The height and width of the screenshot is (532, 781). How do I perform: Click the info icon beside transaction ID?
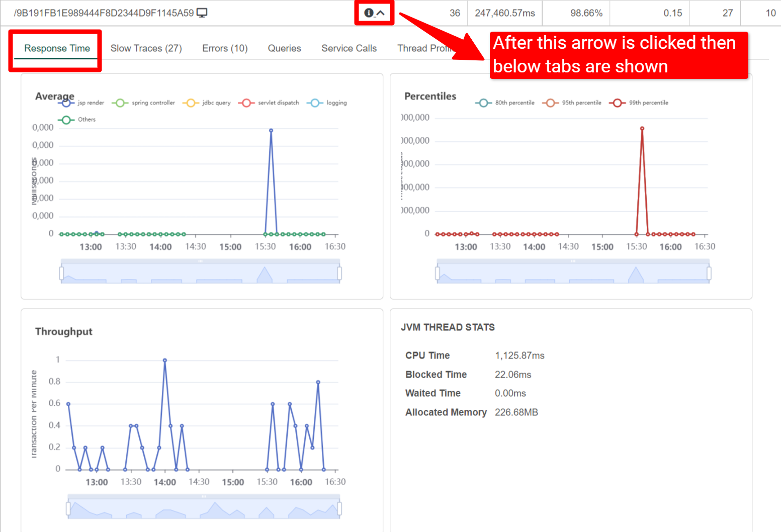369,13
